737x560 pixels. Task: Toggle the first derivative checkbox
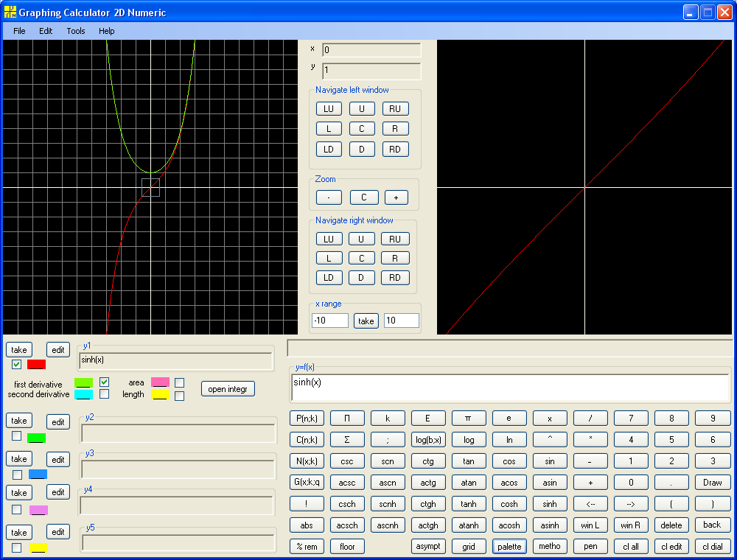(x=105, y=382)
